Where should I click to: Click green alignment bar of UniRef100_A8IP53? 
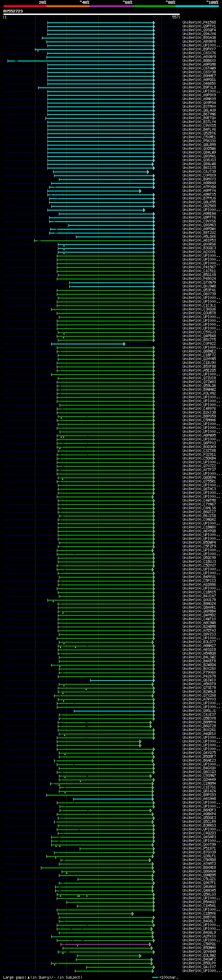point(94,241)
